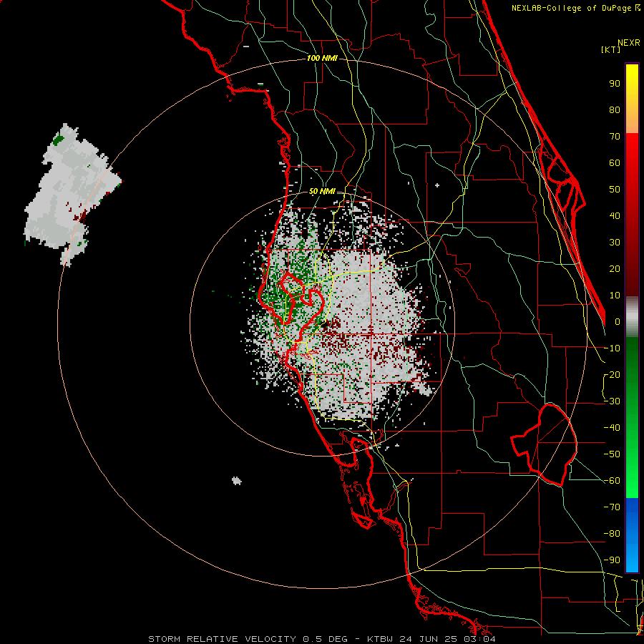Select the -80 value on velocity scale

[612, 534]
